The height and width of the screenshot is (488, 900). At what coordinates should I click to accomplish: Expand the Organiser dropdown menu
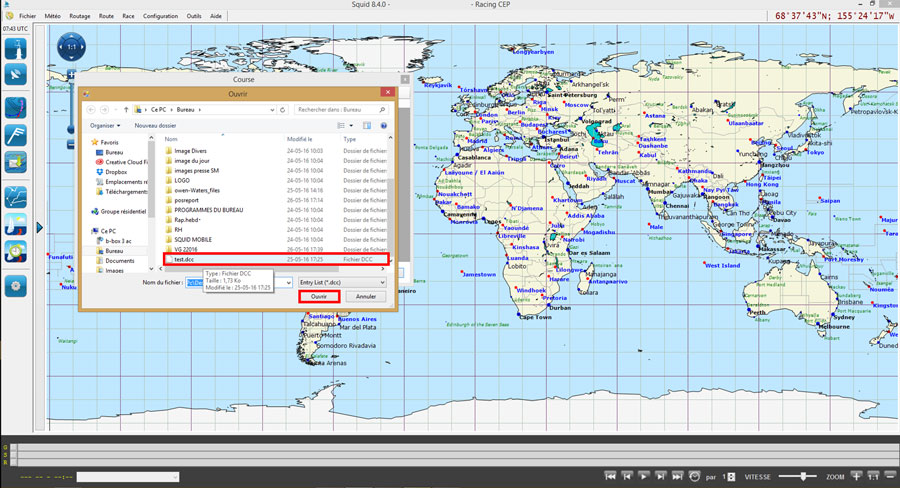104,125
